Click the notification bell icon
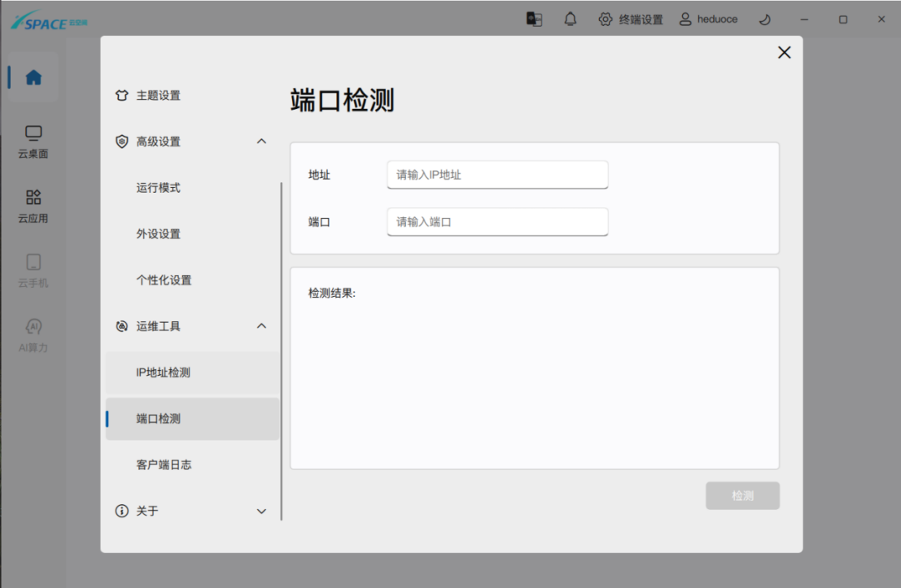Screen dimensions: 901x588 pyautogui.click(x=571, y=20)
